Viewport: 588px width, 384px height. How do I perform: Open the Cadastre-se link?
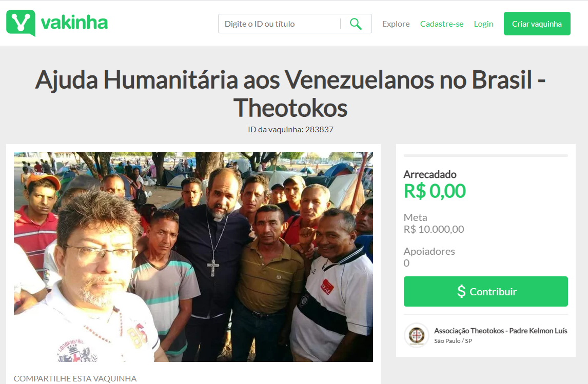click(x=442, y=24)
